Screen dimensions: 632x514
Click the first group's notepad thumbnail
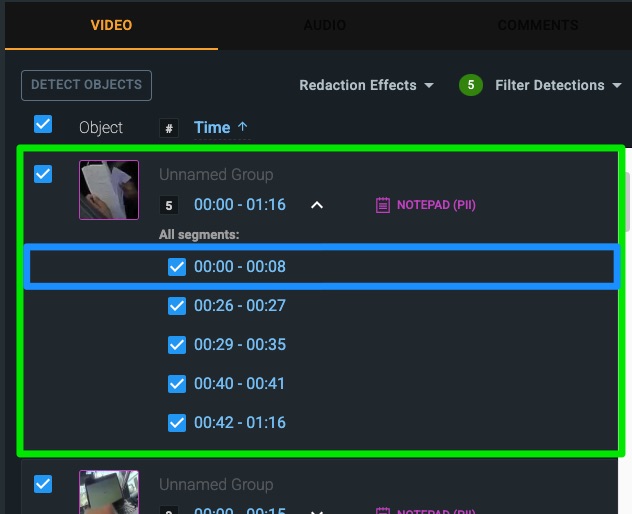pos(109,190)
